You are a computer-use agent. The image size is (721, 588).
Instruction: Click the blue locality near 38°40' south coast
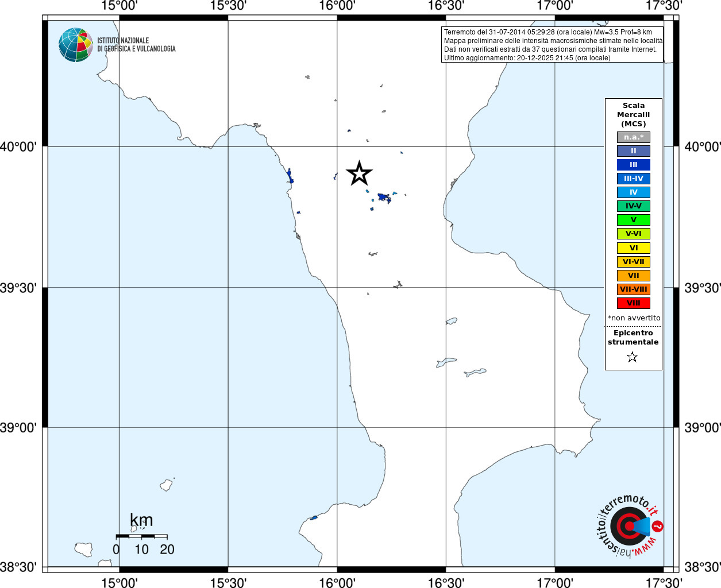click(x=314, y=518)
